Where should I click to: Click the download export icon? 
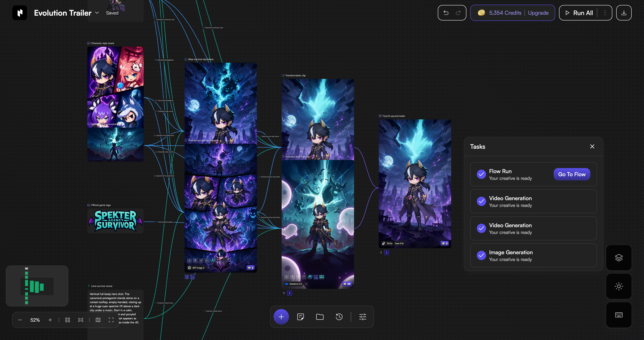(x=624, y=13)
